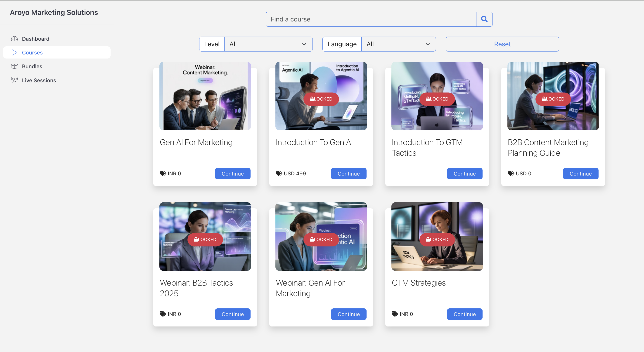Click the LOCKED badge on Webinar: B2B Tactics 2025
This screenshot has width=644, height=352.
205,239
